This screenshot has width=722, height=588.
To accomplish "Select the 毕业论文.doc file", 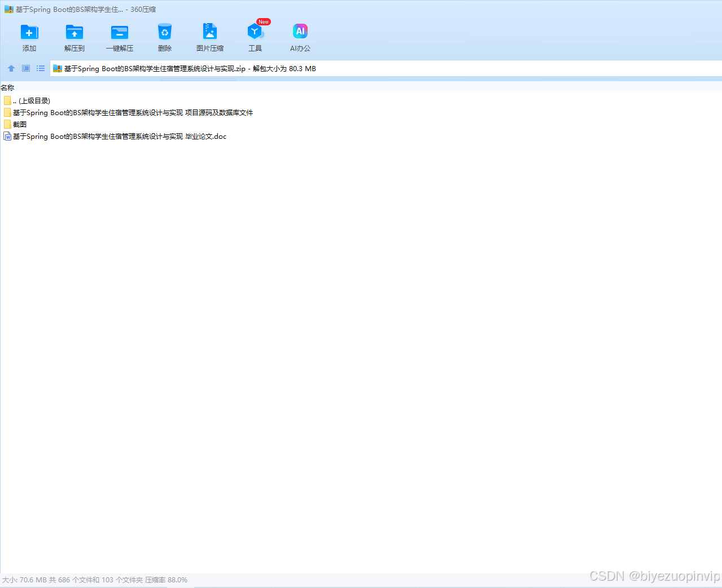I will pos(115,136).
